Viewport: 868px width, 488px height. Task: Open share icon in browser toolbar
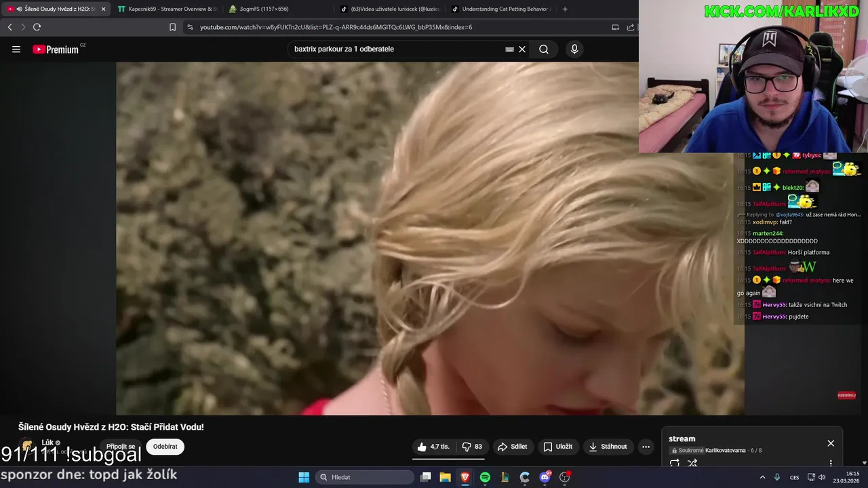coord(631,27)
